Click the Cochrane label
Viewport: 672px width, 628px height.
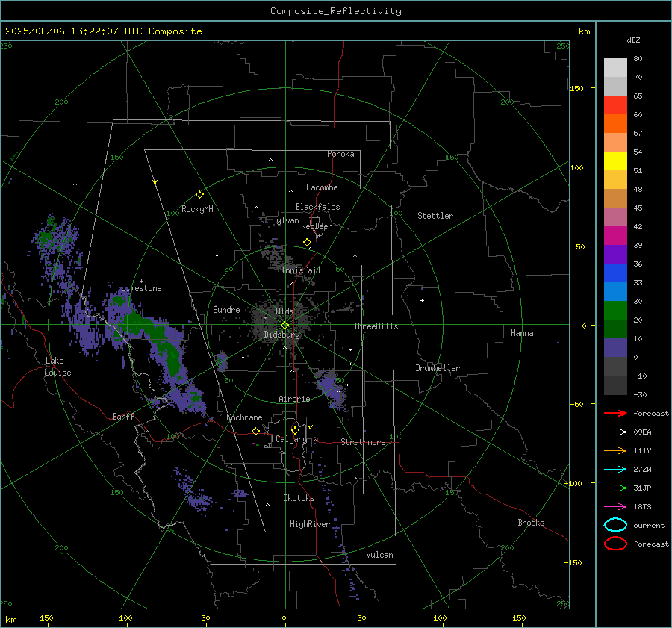[x=244, y=417]
